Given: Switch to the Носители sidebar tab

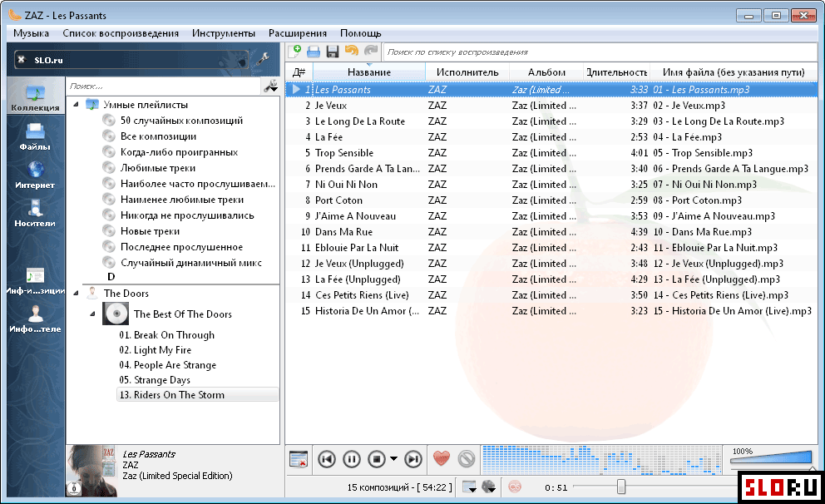Looking at the screenshot, I should [x=35, y=213].
